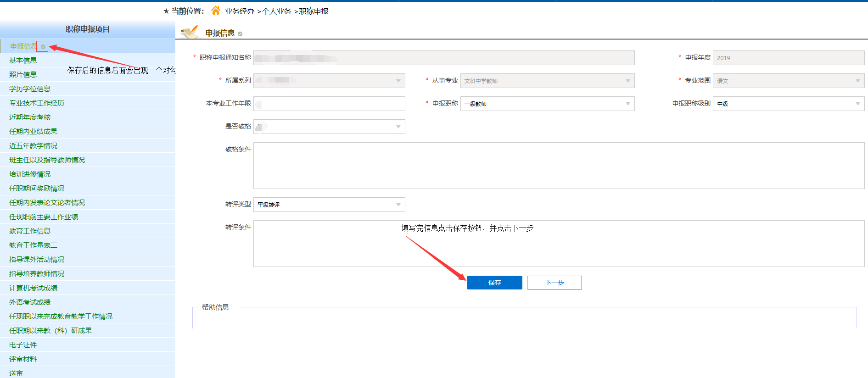Open the 是否破格 dropdown
Viewport: 868px width, 378px height.
[398, 127]
